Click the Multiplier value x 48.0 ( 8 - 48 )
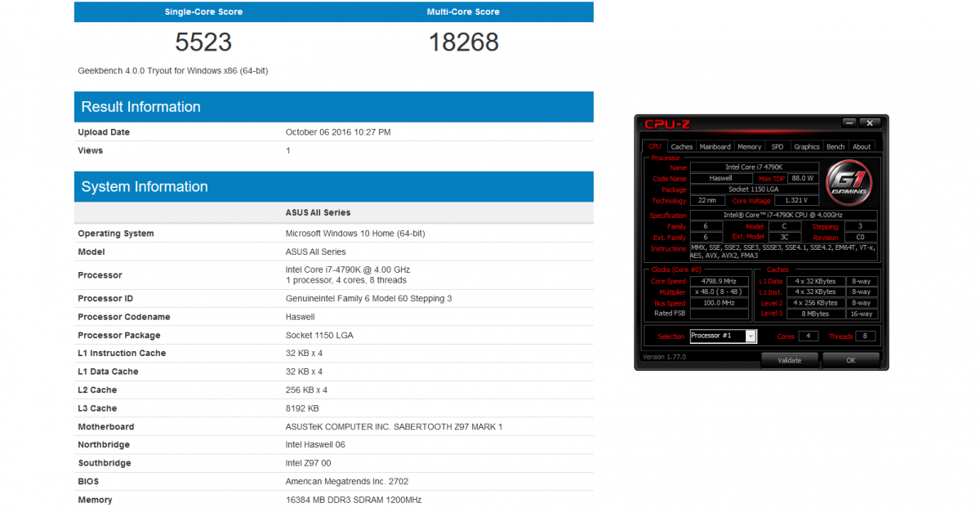This screenshot has width=980, height=512. (719, 292)
